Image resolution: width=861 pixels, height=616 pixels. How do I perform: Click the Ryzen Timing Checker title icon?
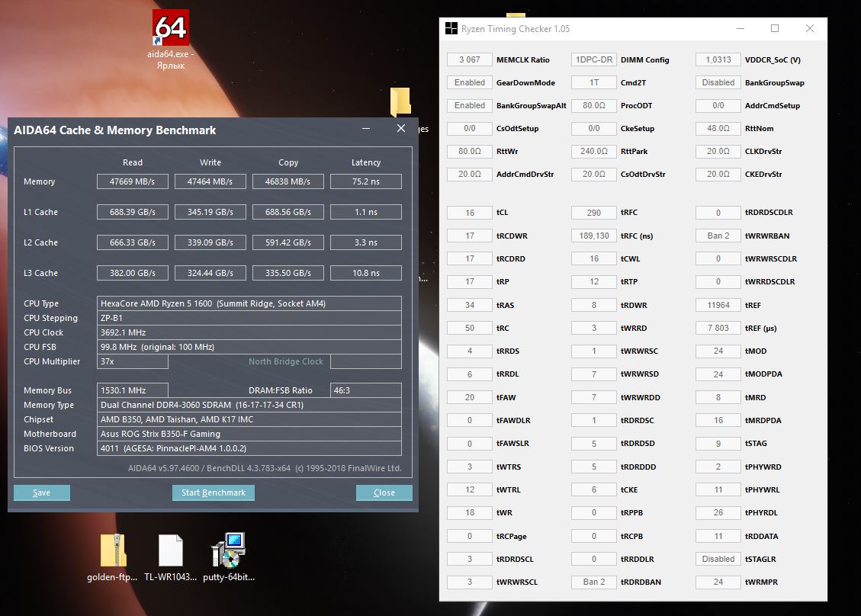[451, 28]
